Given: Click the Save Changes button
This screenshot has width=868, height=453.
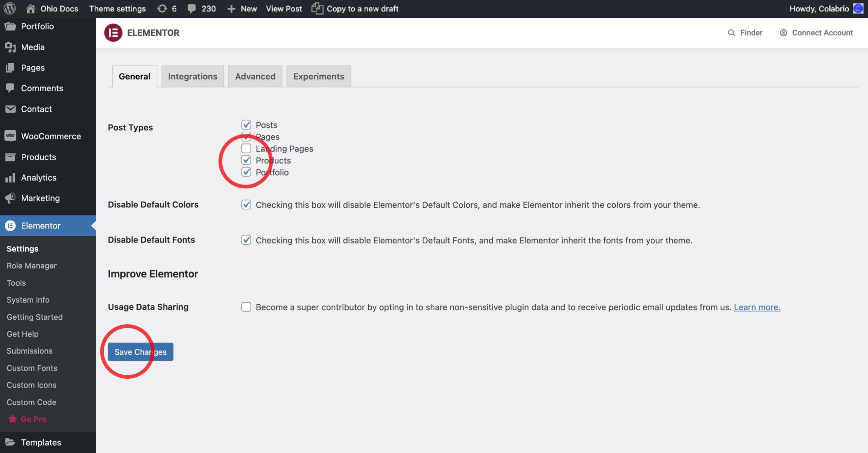Looking at the screenshot, I should (140, 352).
